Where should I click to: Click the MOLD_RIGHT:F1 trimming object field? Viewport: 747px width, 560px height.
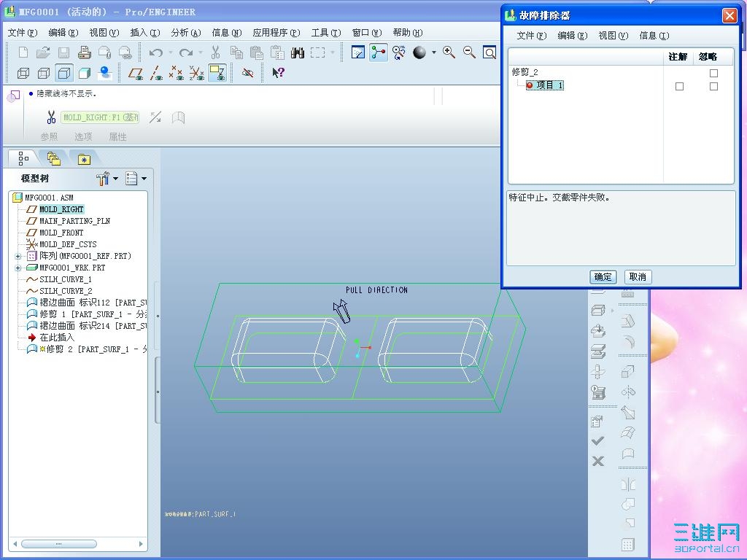click(x=100, y=117)
